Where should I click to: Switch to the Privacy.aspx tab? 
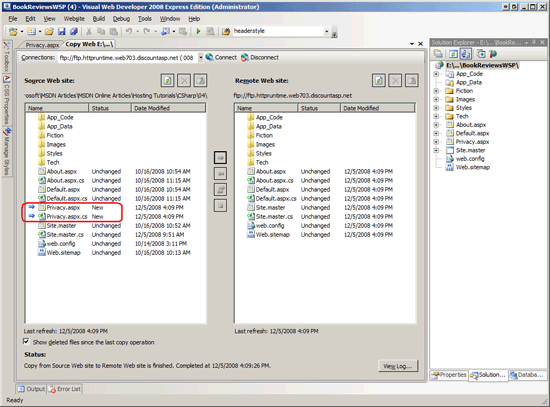pos(42,45)
